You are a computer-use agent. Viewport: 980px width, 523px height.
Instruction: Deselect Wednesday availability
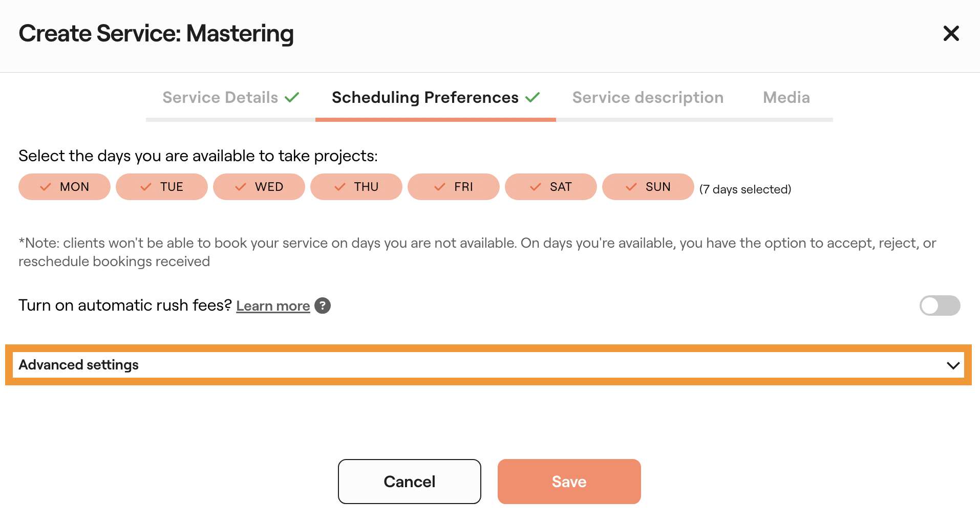(x=259, y=187)
